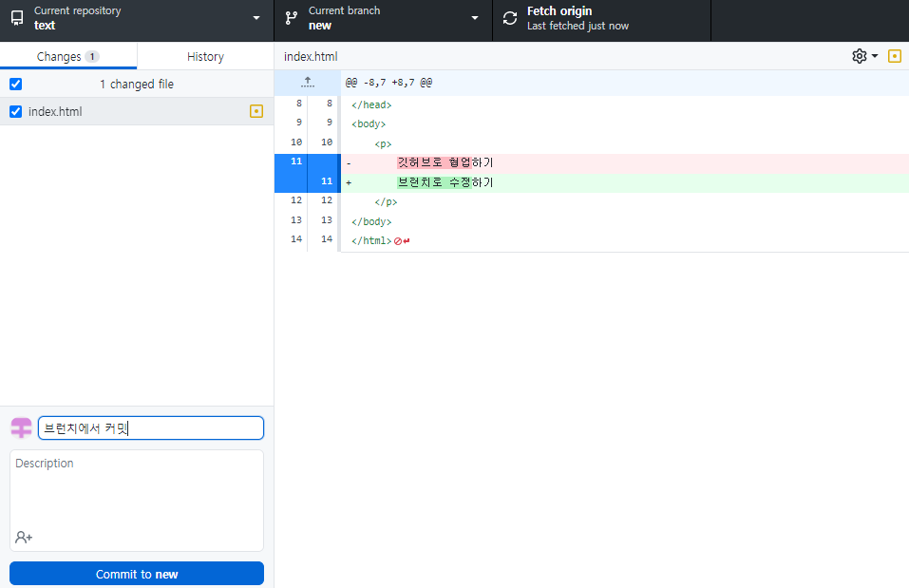Open the Current branch dropdown

(383, 19)
